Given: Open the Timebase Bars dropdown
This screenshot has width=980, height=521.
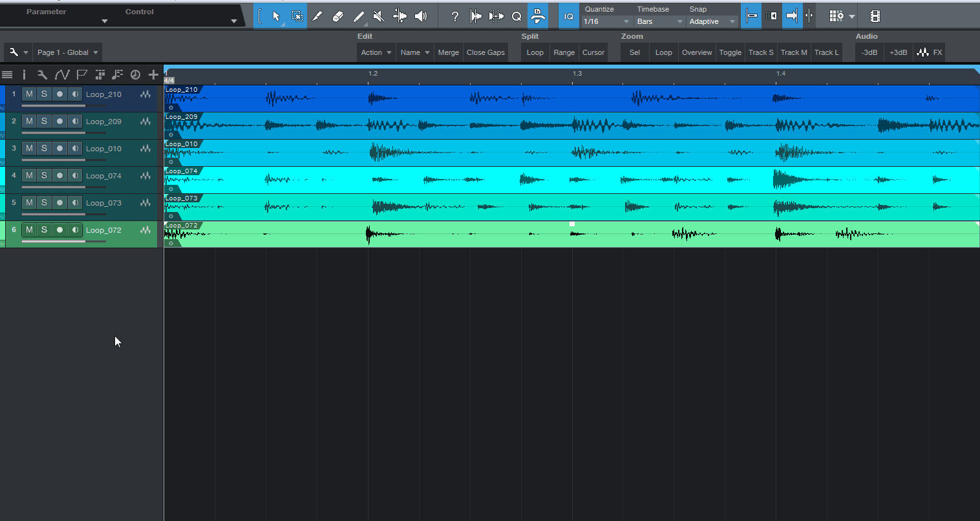Looking at the screenshot, I should [660, 21].
